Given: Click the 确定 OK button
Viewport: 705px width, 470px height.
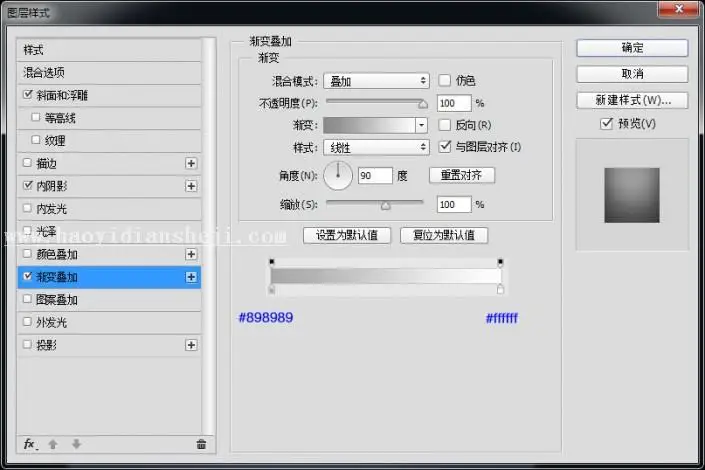Looking at the screenshot, I should (632, 48).
